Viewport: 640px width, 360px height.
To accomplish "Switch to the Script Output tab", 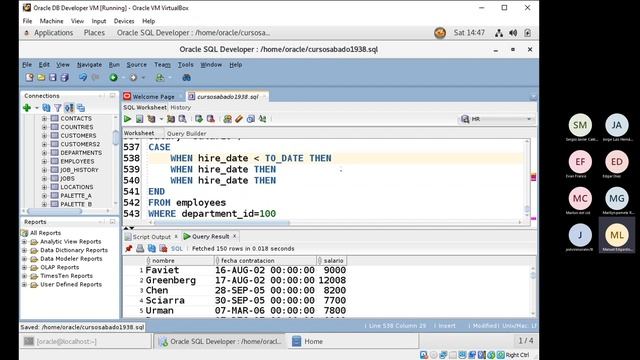I will point(151,237).
